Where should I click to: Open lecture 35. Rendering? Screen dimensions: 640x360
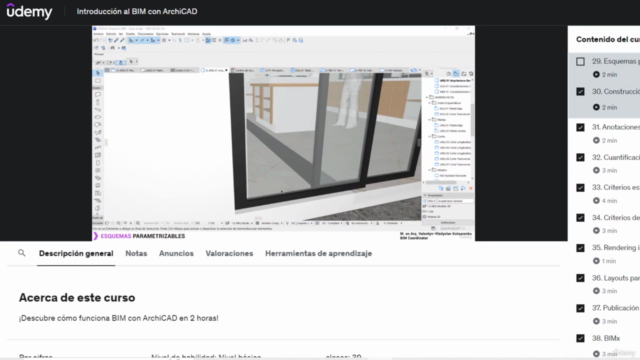[616, 247]
